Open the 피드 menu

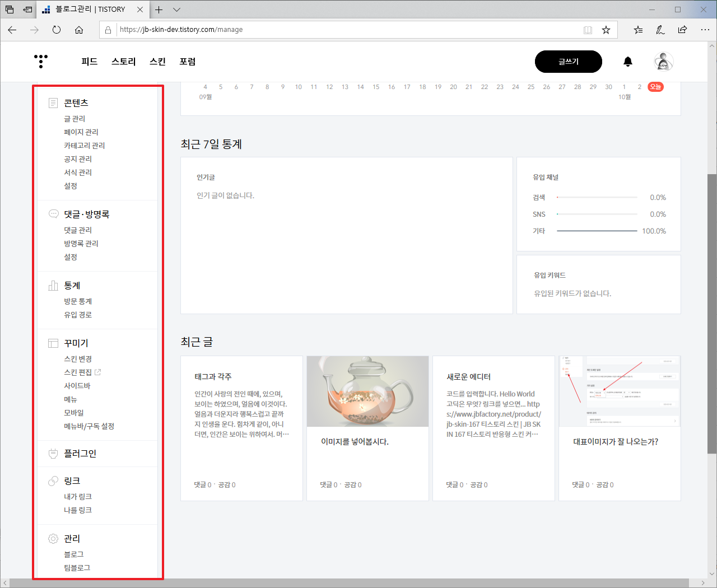pos(90,62)
